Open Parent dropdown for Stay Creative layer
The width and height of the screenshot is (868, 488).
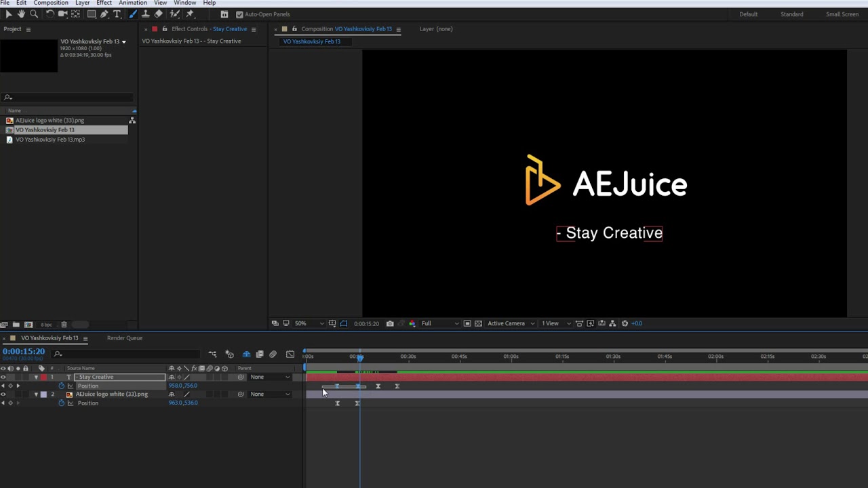coord(269,377)
